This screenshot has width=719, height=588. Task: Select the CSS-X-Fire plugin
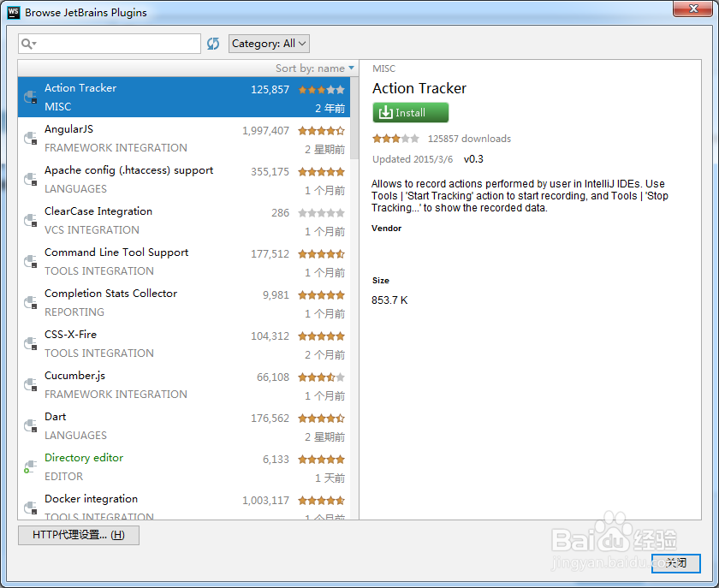coord(184,343)
